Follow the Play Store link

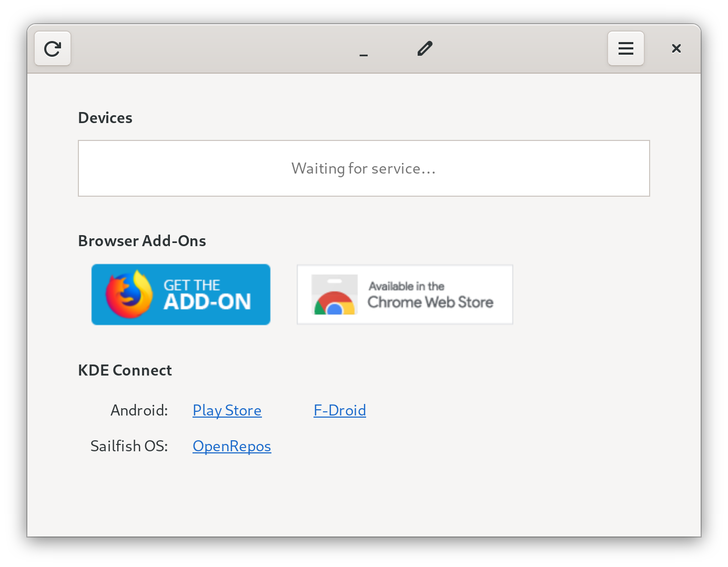227,410
